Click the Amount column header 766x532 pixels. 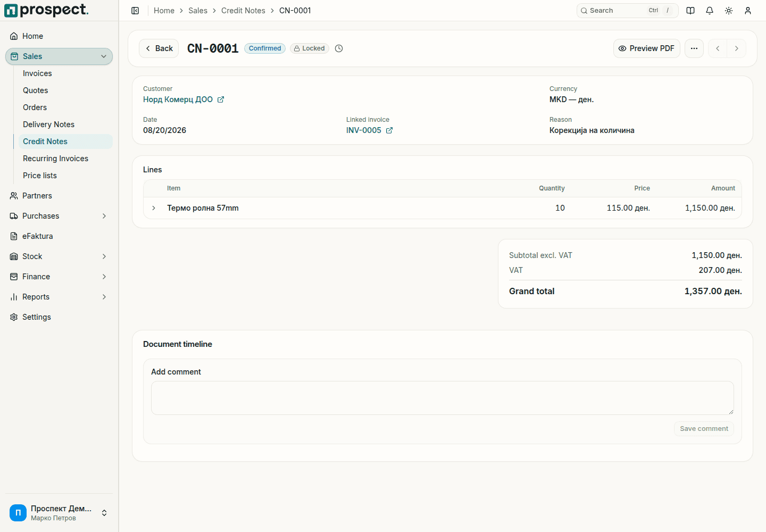click(x=723, y=188)
